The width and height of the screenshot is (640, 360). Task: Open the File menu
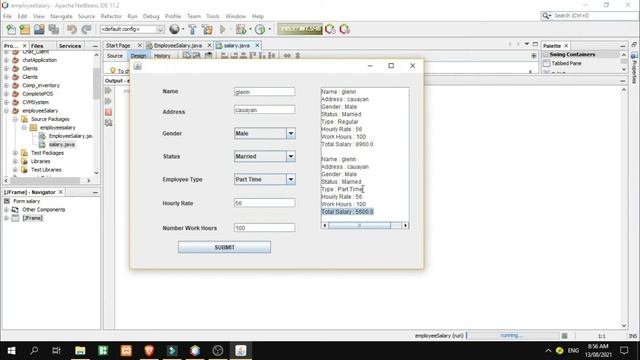(x=7, y=16)
